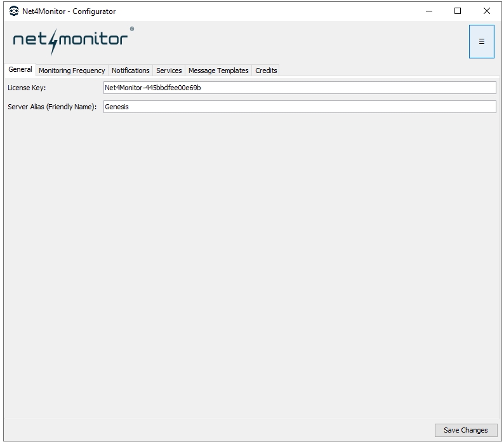This screenshot has width=504, height=444.
Task: Maximize the Configurator window
Action: point(458,11)
